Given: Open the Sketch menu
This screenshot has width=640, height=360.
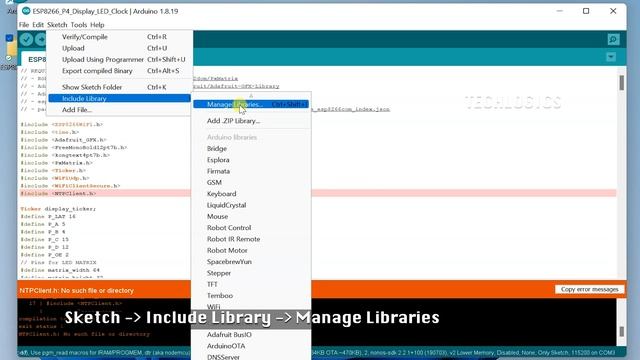Looking at the screenshot, I should (57, 25).
